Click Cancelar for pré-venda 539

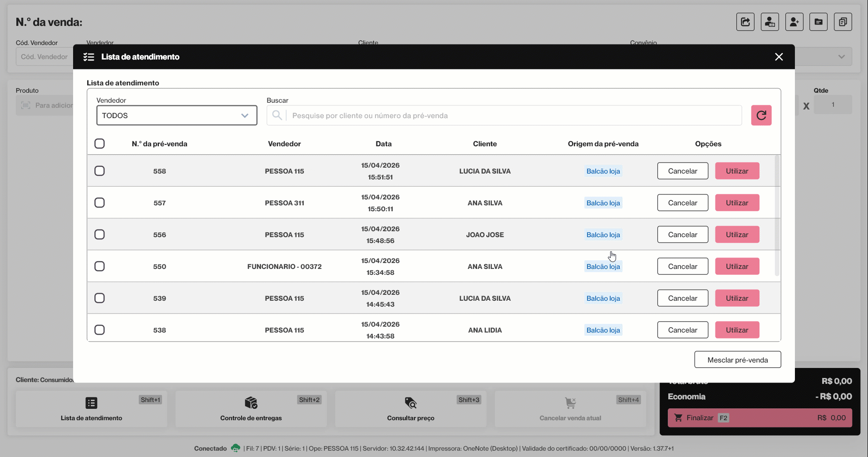[x=683, y=298]
